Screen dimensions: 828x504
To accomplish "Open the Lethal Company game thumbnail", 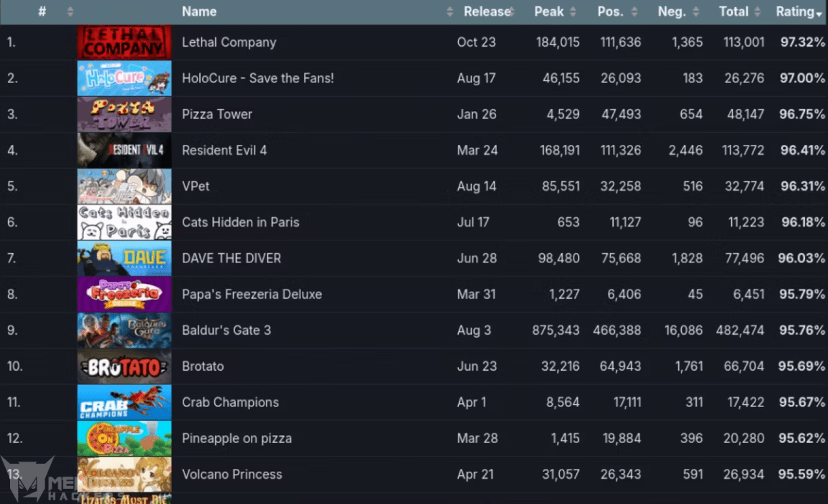I will pyautogui.click(x=124, y=42).
